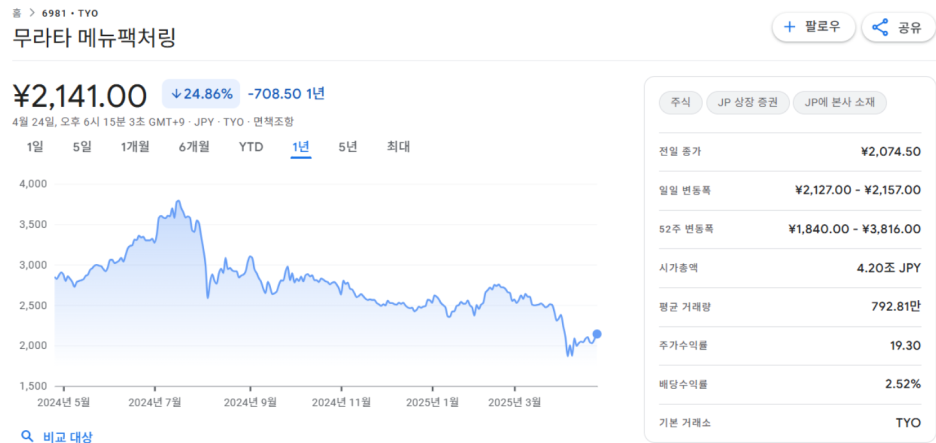Click the 2024년 7월 axis label
The image size is (936, 443).
click(155, 402)
